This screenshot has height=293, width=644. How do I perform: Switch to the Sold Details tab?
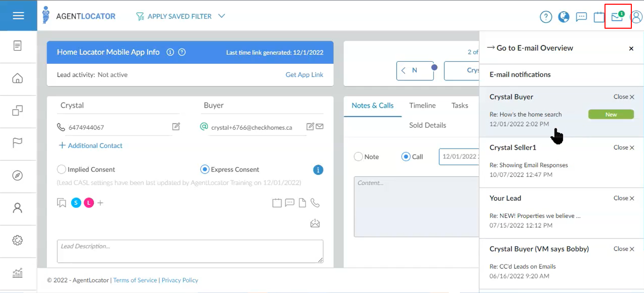(428, 125)
